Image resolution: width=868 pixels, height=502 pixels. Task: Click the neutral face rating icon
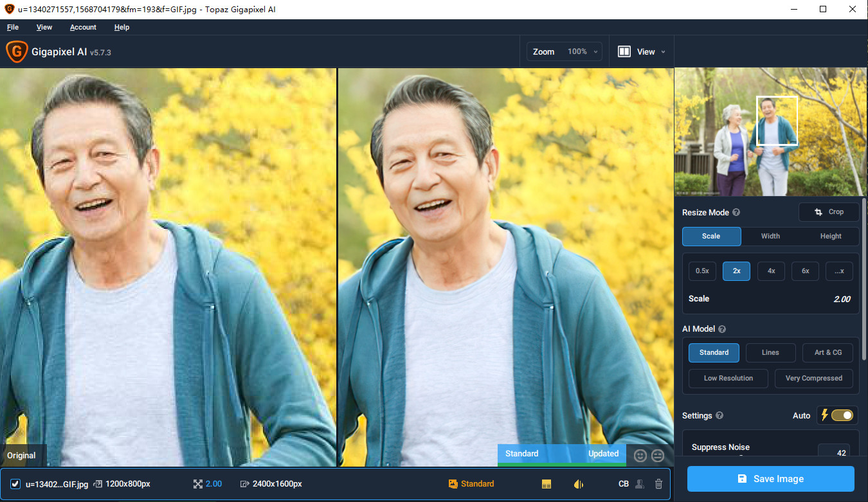click(657, 455)
